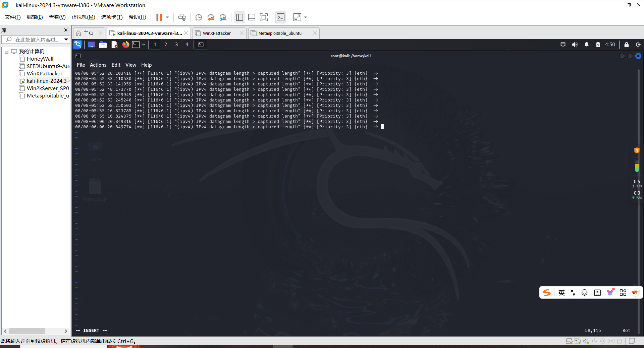Open the terminal Actions menu
The height and width of the screenshot is (348, 644).
(98, 65)
